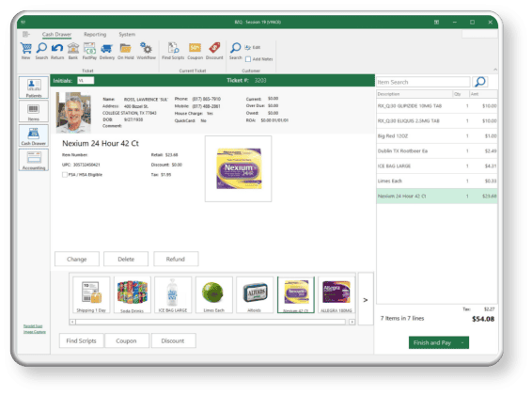This screenshot has width=532, height=395.
Task: Click the quick items horizontal scrollbar
Action: point(212,322)
